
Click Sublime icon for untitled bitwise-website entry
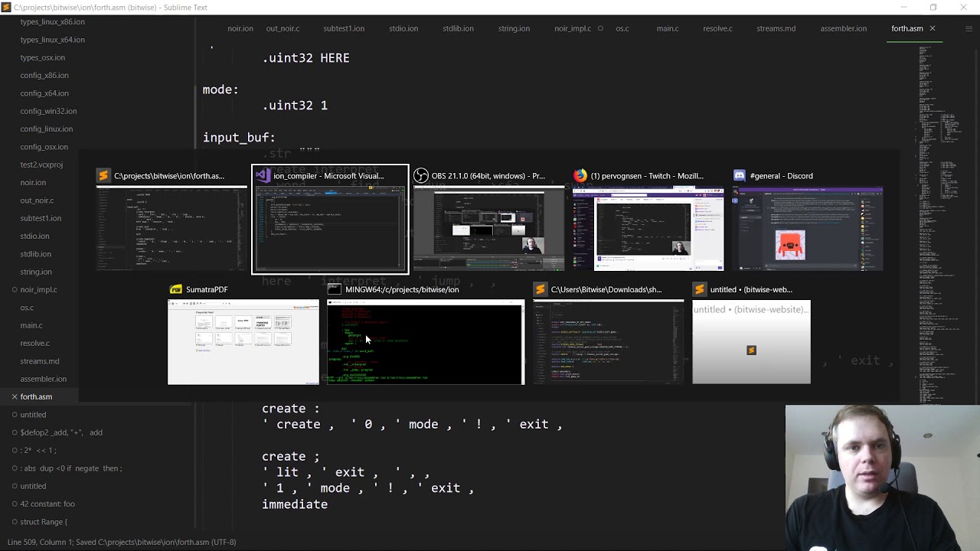click(x=699, y=289)
